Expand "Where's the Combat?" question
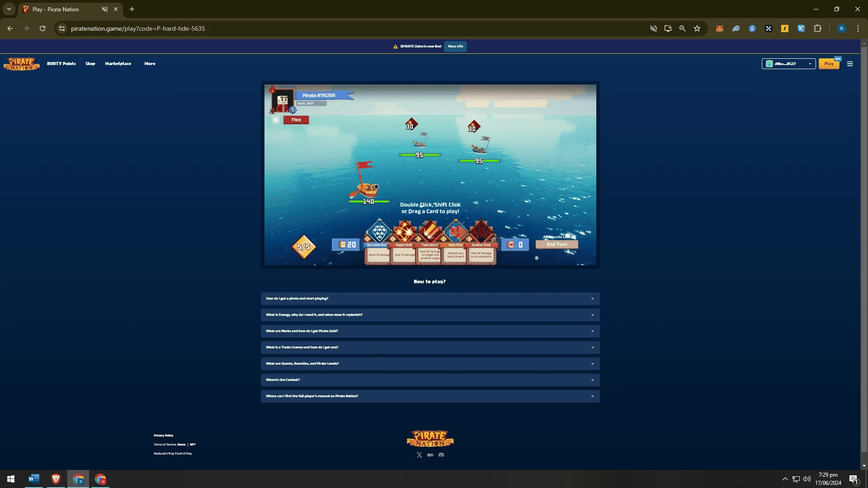Screen dimensions: 868x488 click(x=430, y=380)
